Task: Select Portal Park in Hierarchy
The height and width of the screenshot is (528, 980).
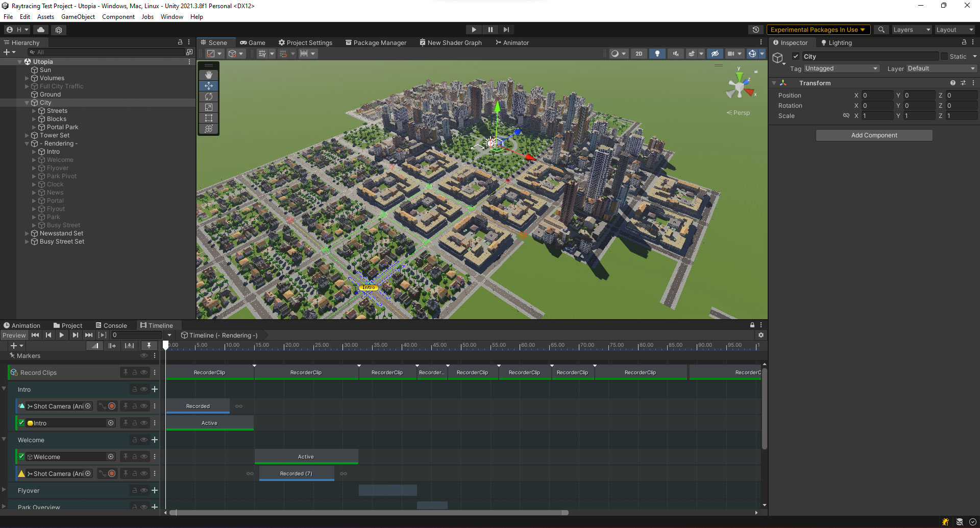Action: 62,127
